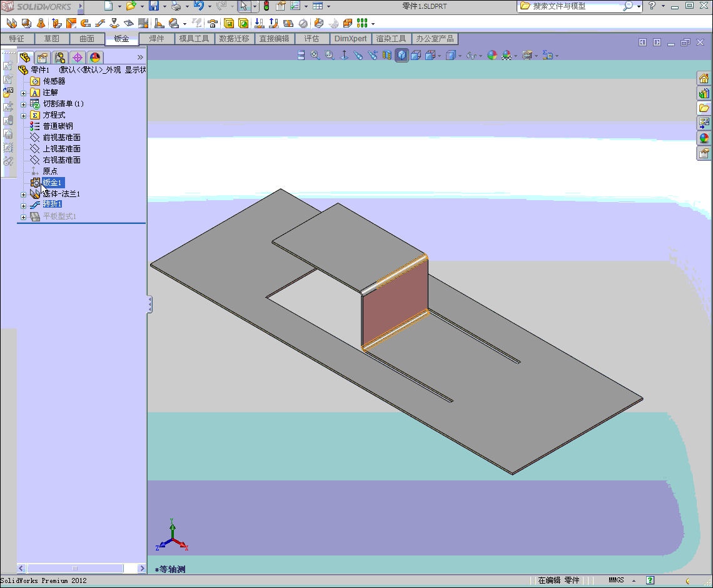Select the Base Flange tool icon
This screenshot has height=588, width=713.
[x=11, y=23]
